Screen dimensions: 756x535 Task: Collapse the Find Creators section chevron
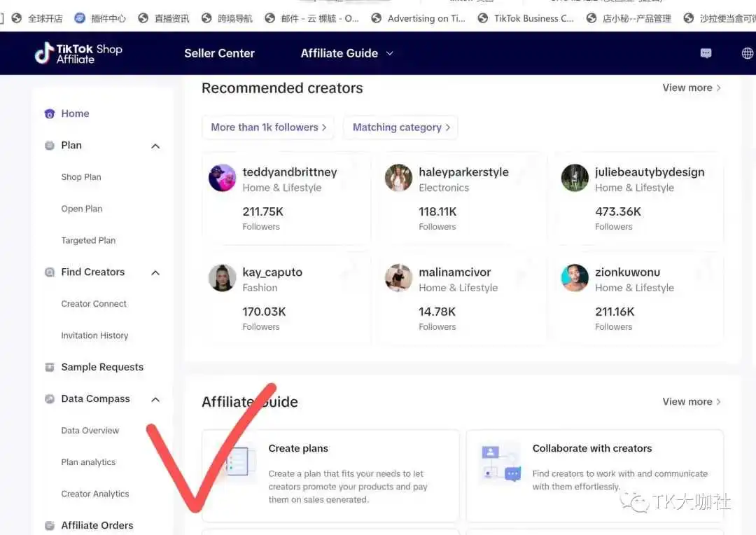point(155,272)
